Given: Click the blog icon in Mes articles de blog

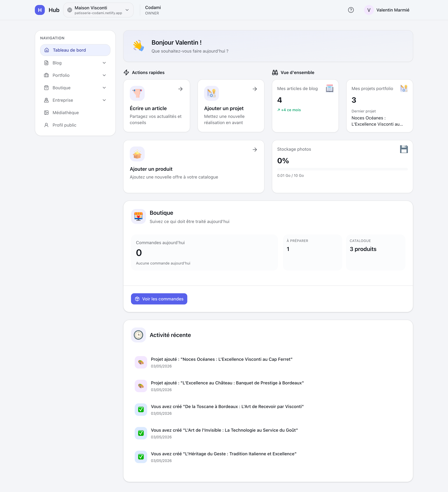Looking at the screenshot, I should click(330, 88).
